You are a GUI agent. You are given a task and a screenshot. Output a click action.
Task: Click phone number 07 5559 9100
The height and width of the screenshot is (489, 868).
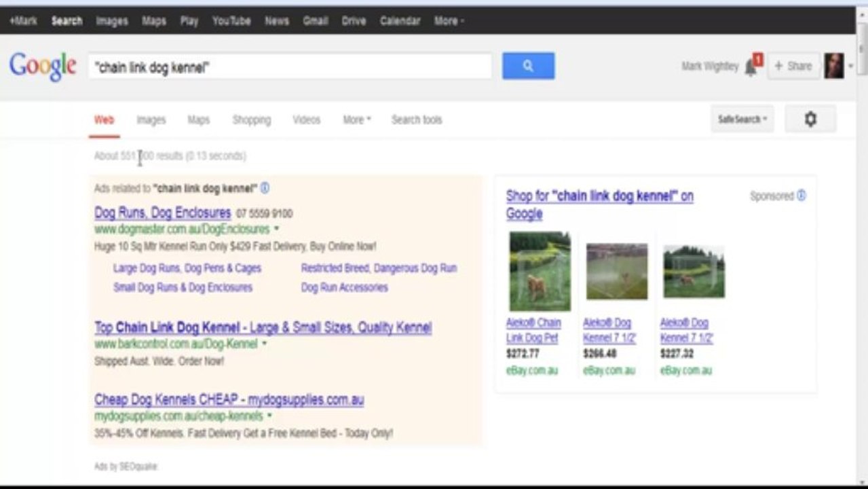tap(265, 214)
